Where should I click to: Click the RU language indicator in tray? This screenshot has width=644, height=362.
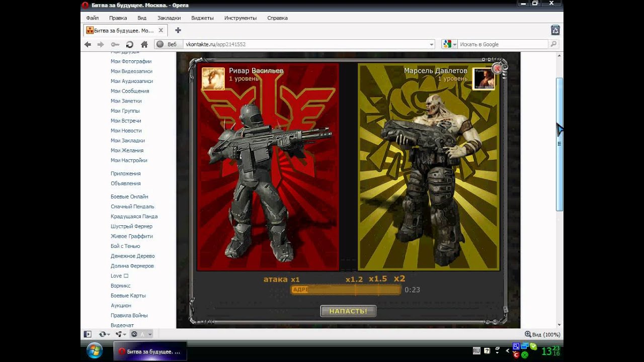pos(476,350)
